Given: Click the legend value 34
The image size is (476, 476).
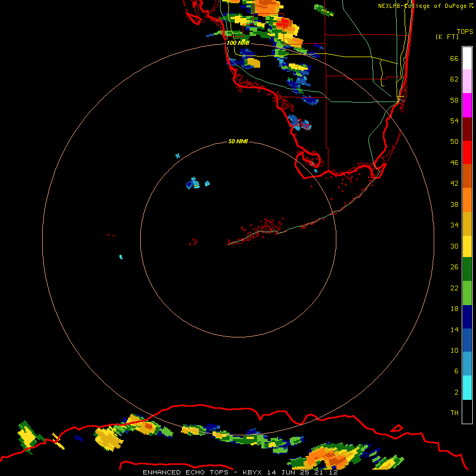Looking at the screenshot, I should pos(454,225).
